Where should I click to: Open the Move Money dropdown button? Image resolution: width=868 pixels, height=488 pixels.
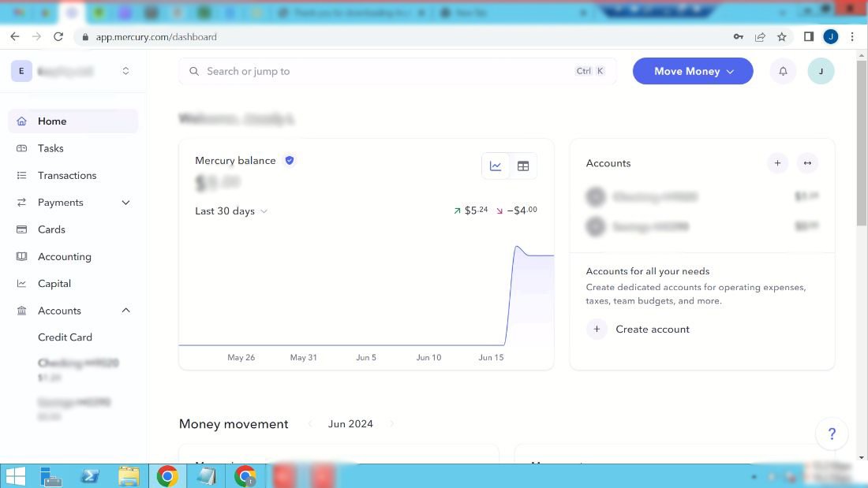click(x=693, y=72)
